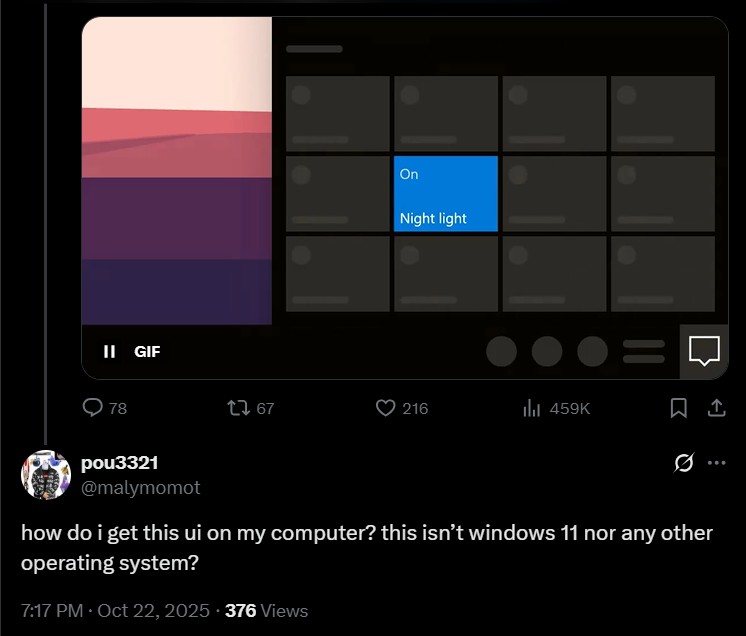Open the GIF alt text speech-bubble button
The height and width of the screenshot is (636, 746).
click(x=704, y=351)
